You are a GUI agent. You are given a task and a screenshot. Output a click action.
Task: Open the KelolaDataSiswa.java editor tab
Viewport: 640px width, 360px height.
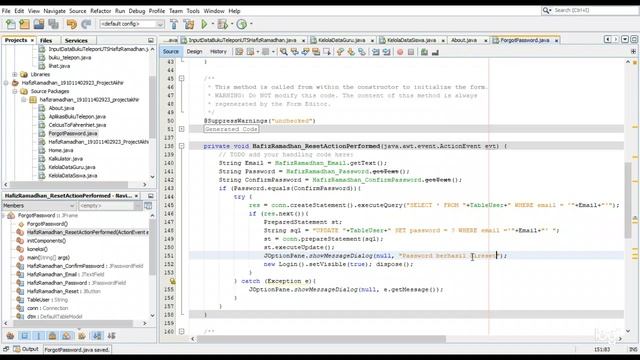(411, 40)
